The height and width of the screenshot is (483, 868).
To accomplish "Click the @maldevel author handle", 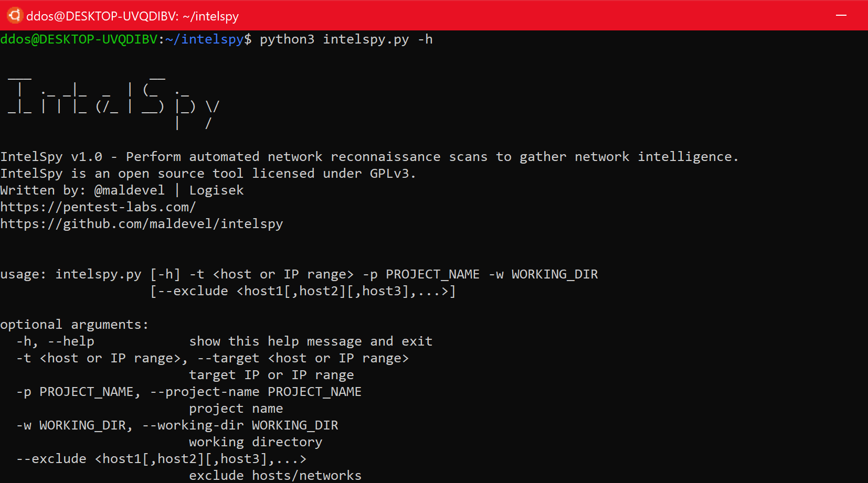I will tap(129, 190).
